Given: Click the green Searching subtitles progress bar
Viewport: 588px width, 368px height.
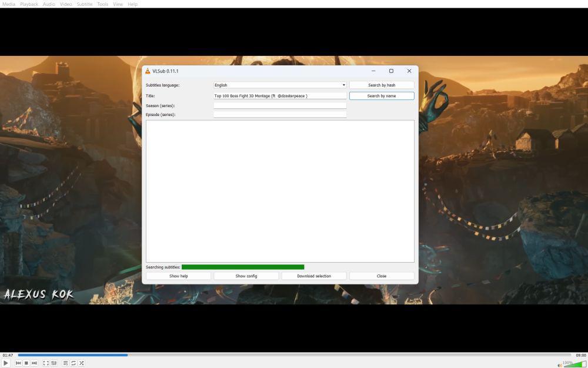Looking at the screenshot, I should [x=243, y=267].
